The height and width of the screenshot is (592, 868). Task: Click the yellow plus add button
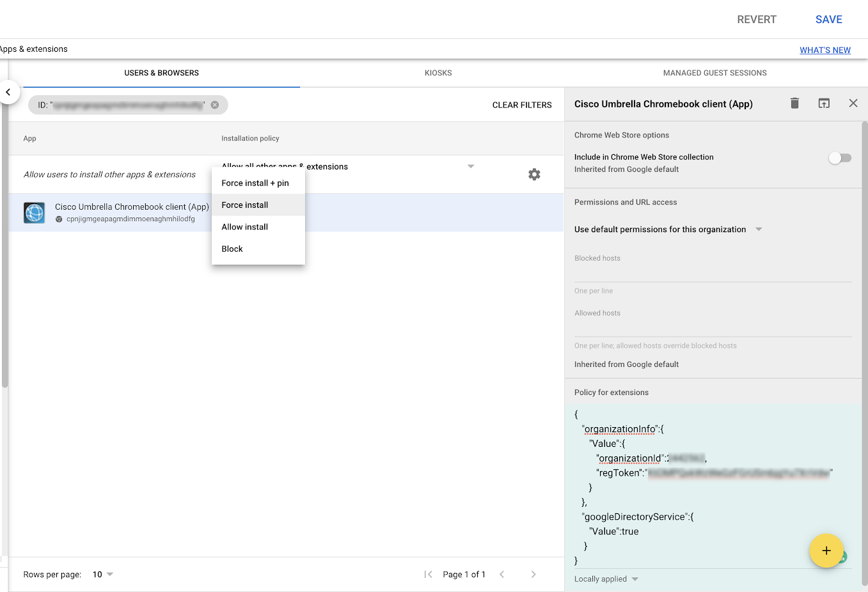[x=826, y=550]
